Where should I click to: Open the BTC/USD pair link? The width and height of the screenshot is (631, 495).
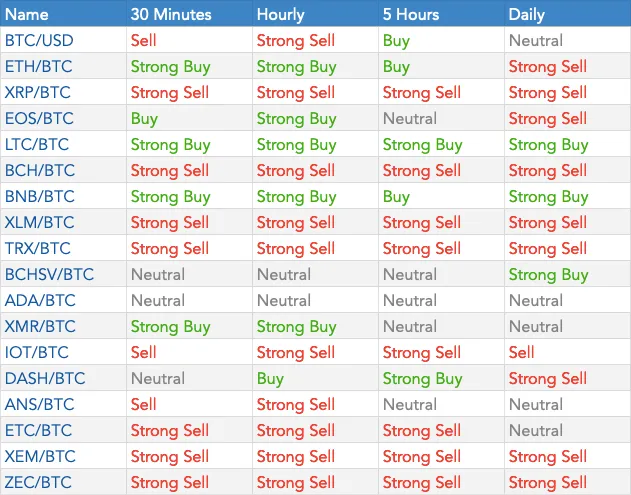39,41
